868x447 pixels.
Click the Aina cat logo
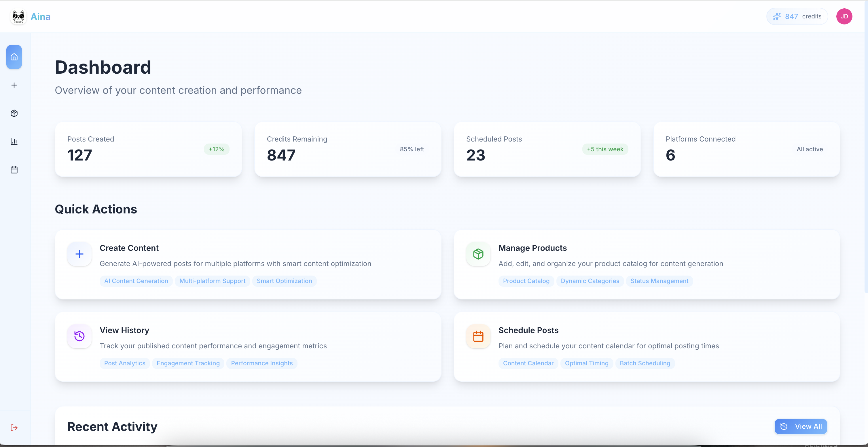(x=18, y=16)
